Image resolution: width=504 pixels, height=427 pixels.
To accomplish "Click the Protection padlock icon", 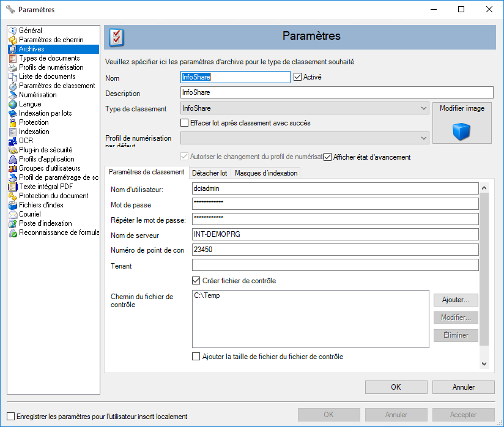I will 13,122.
